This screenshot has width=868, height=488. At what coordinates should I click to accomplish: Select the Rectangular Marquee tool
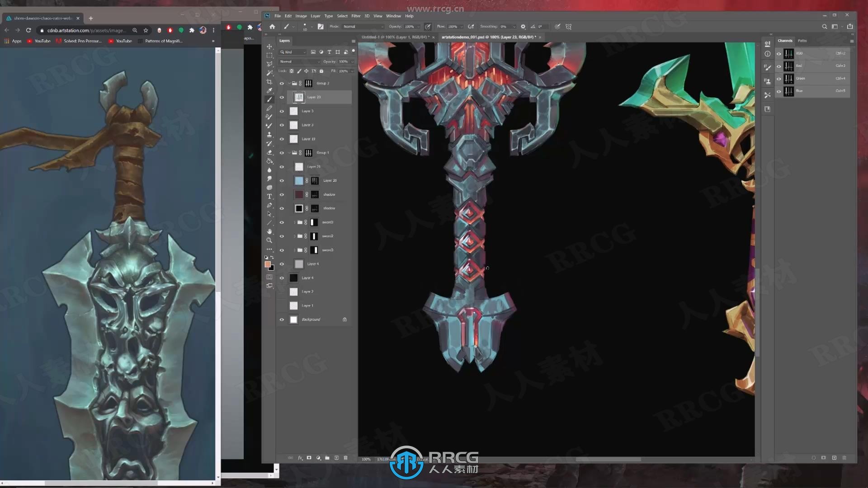[269, 55]
